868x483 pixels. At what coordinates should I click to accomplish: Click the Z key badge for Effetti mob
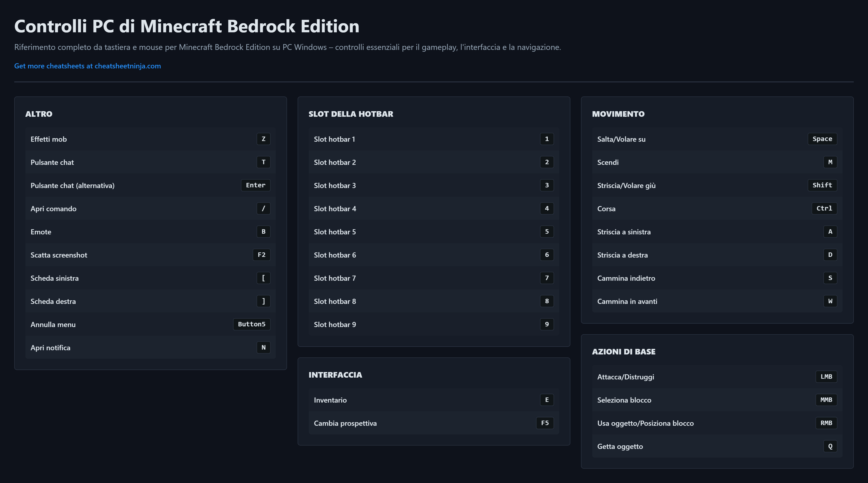click(263, 139)
